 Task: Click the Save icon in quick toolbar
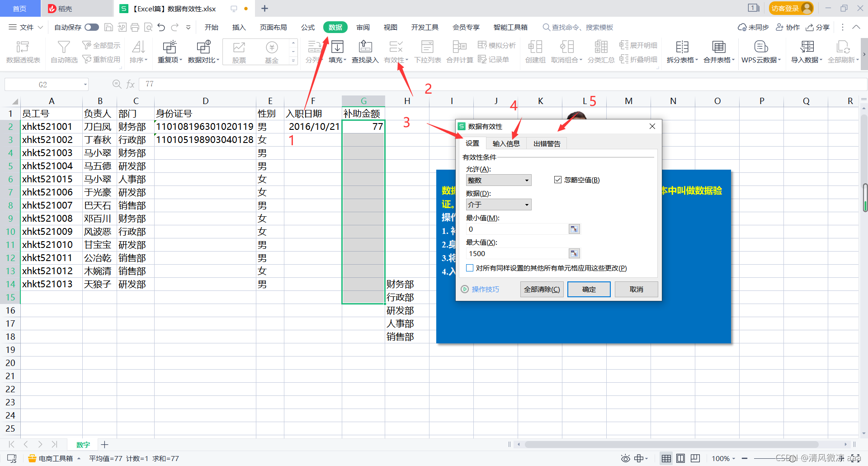coord(108,27)
